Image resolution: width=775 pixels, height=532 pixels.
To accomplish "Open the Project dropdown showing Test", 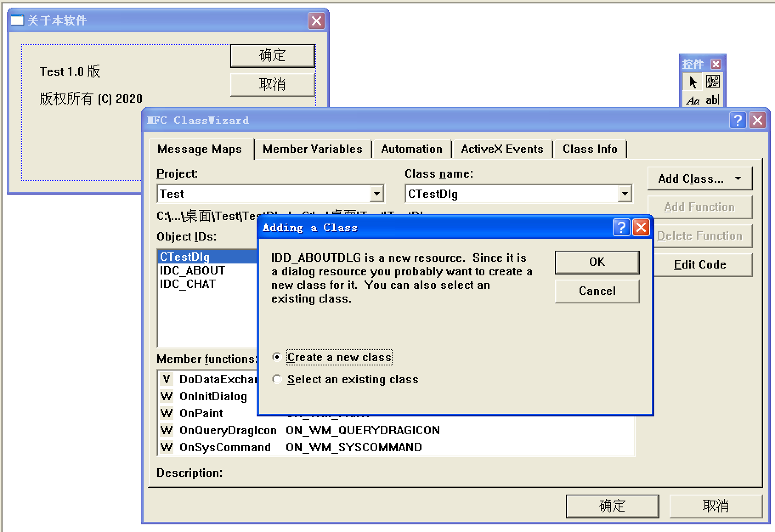I will (x=376, y=194).
